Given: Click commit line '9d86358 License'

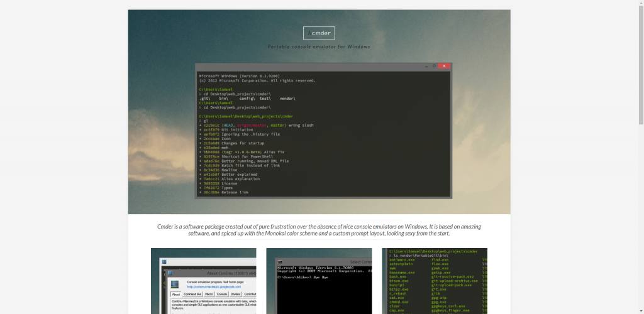Looking at the screenshot, I should tap(218, 183).
